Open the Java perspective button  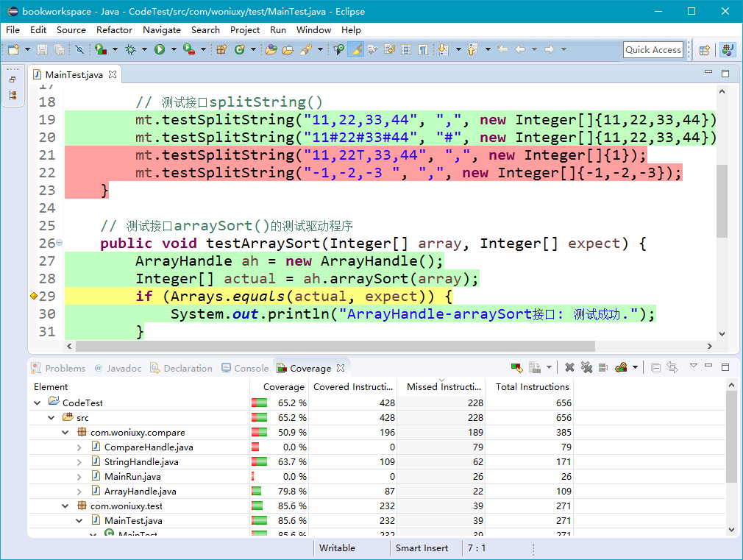(728, 49)
